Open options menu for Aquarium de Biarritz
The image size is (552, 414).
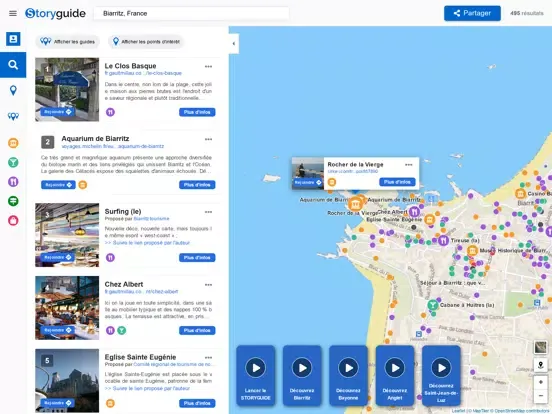click(x=208, y=139)
